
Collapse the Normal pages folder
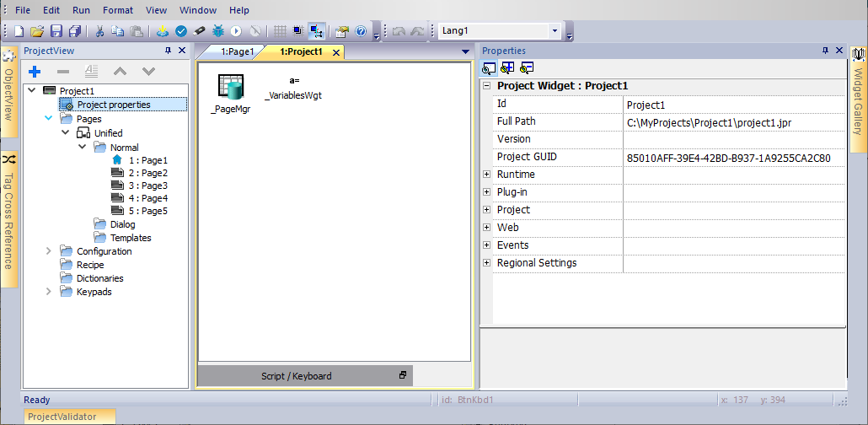pyautogui.click(x=83, y=148)
